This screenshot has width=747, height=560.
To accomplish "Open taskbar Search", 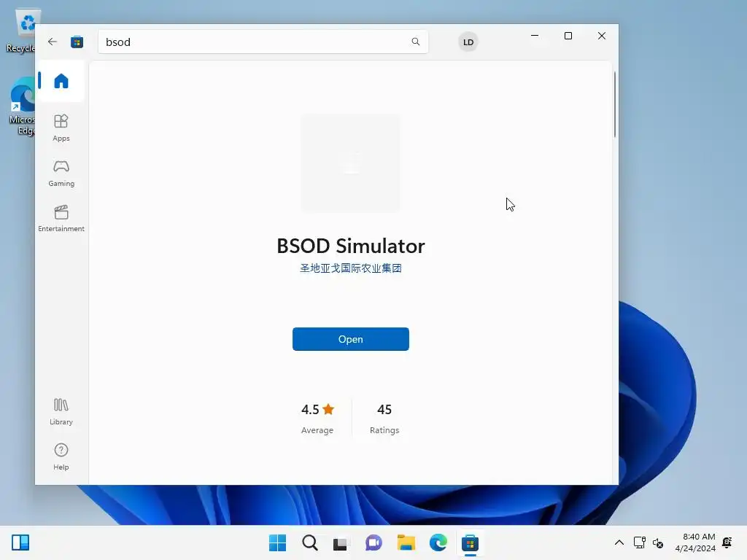I will (x=309, y=542).
